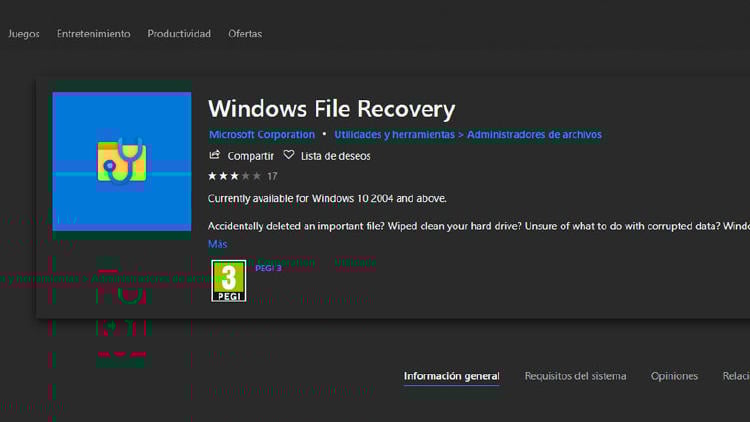Image resolution: width=750 pixels, height=422 pixels.
Task: Open the Ofertas tab
Action: [x=245, y=34]
